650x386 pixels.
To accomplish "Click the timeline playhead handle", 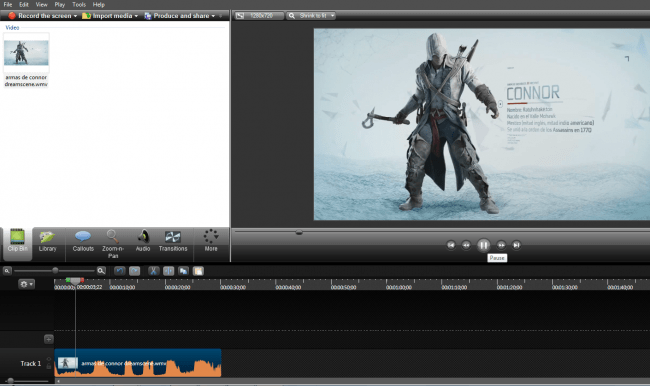I will pyautogui.click(x=75, y=281).
